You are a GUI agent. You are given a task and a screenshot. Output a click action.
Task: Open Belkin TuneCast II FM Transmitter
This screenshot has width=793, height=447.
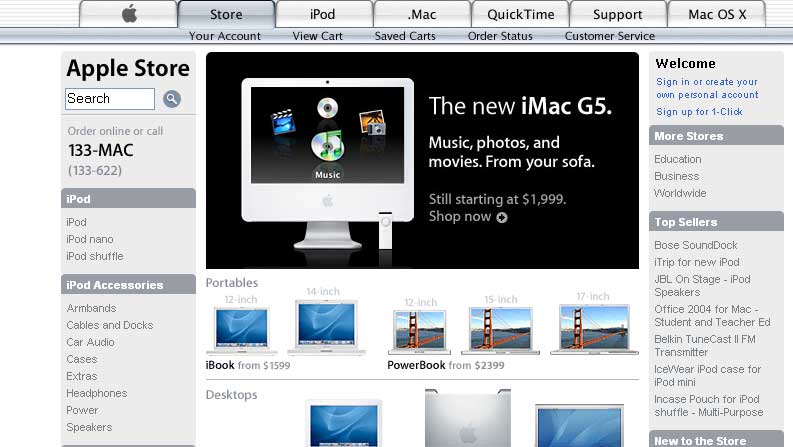click(x=705, y=345)
